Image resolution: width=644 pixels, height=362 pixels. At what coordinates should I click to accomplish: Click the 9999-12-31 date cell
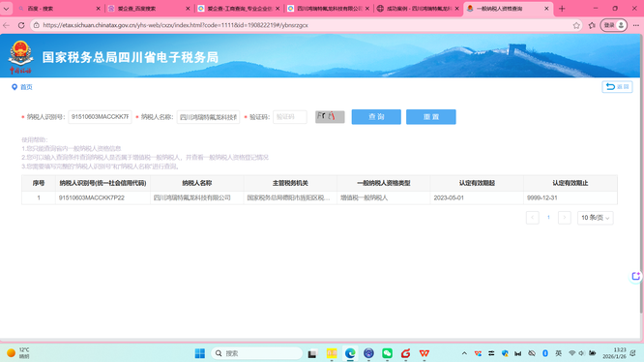coord(571,198)
